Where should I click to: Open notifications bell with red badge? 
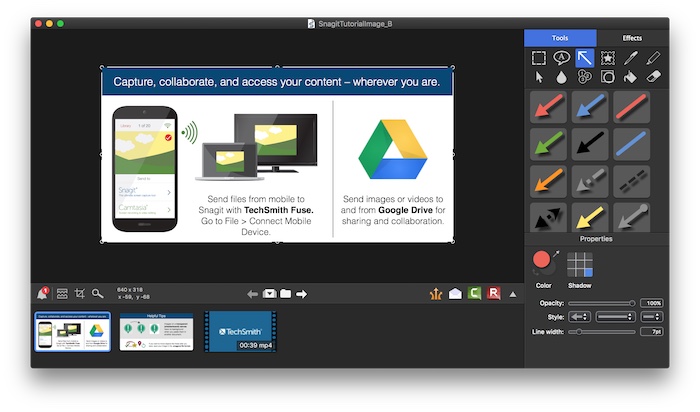(x=43, y=293)
